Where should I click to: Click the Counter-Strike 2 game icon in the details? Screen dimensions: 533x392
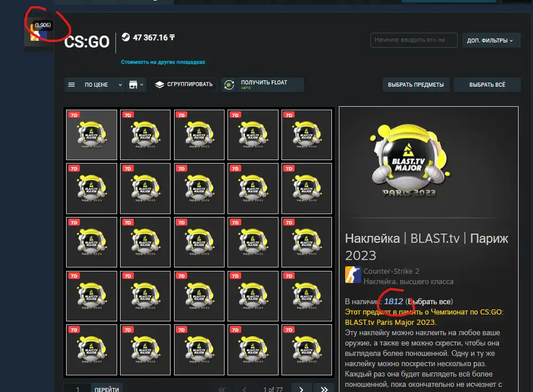click(353, 275)
